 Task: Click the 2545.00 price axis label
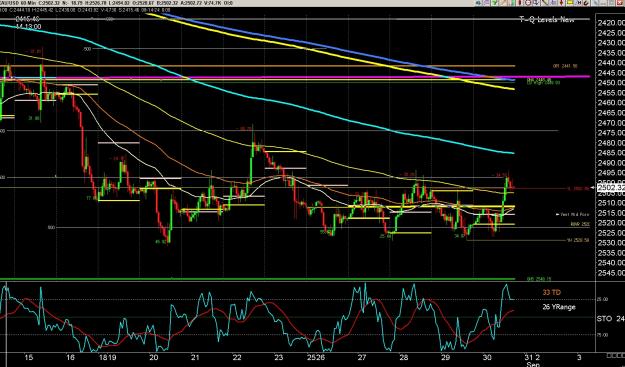click(x=611, y=273)
